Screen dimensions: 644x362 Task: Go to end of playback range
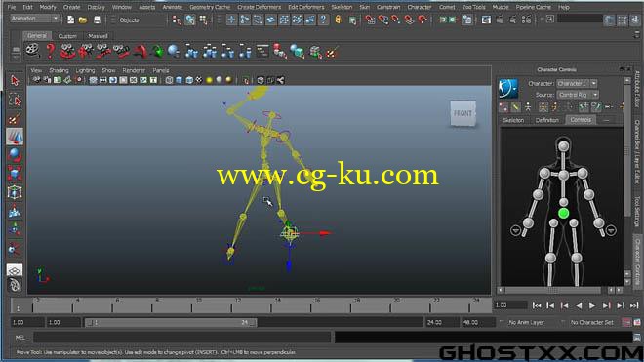coord(634,305)
